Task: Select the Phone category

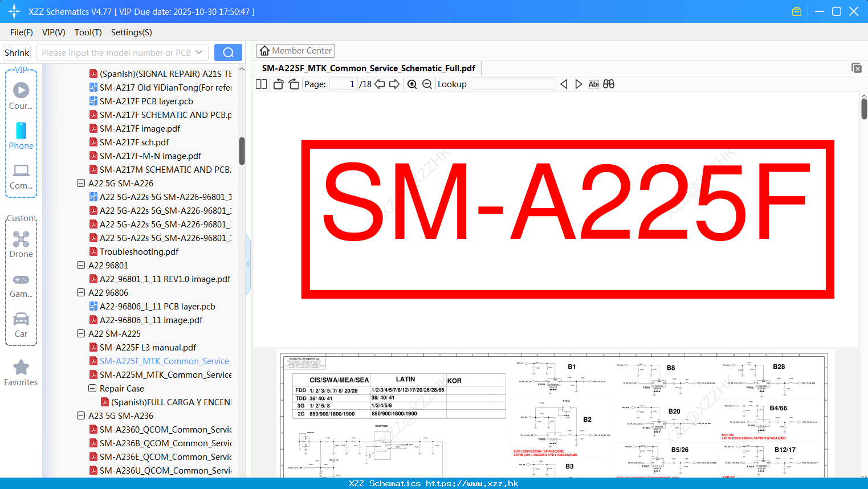Action: click(x=21, y=136)
